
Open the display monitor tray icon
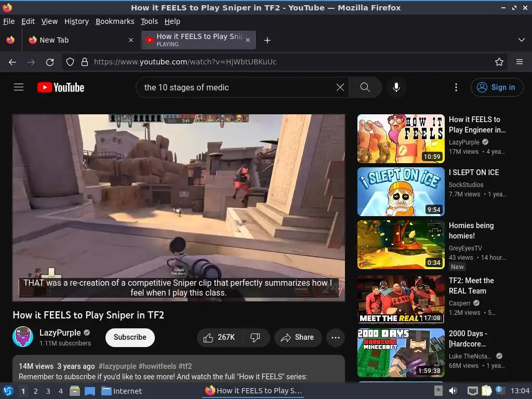[473, 391]
